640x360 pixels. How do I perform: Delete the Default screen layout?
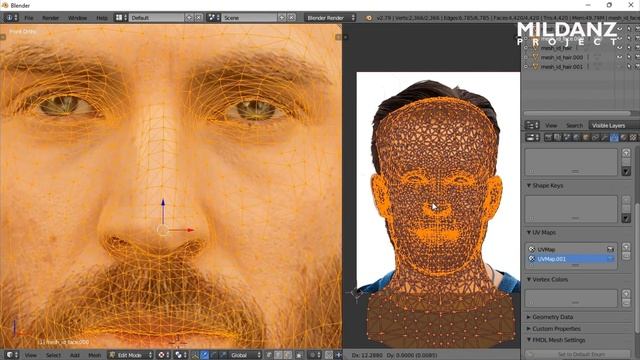coord(198,18)
